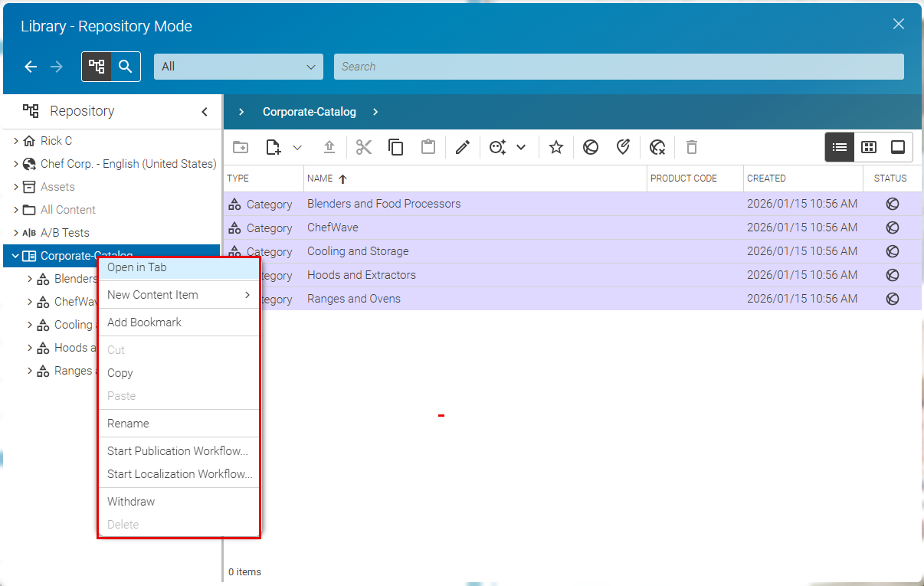Click Corporate-Catalog in the breadcrumb path
The image size is (924, 586).
(310, 112)
